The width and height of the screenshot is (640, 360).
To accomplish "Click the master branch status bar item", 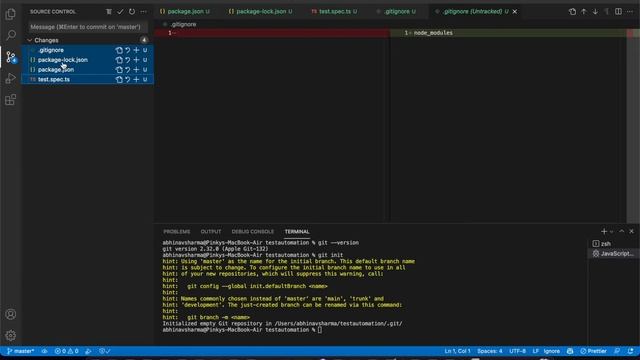I will pos(20,351).
